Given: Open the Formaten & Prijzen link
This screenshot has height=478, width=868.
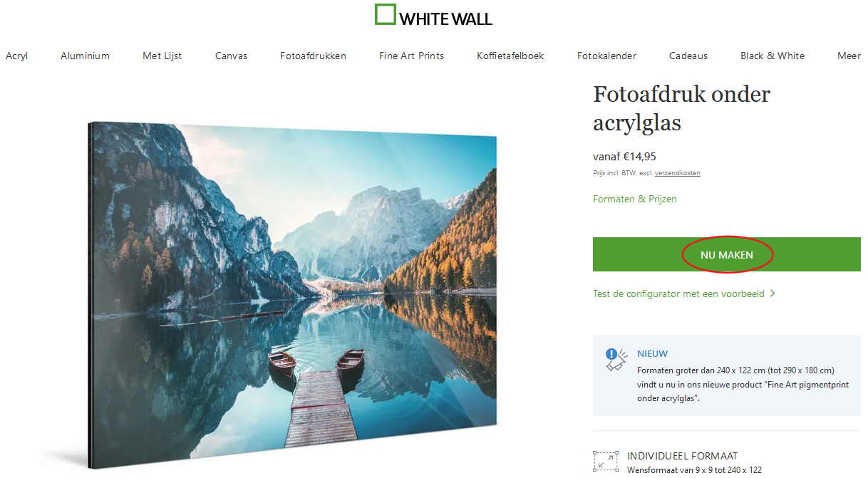Looking at the screenshot, I should click(x=635, y=199).
